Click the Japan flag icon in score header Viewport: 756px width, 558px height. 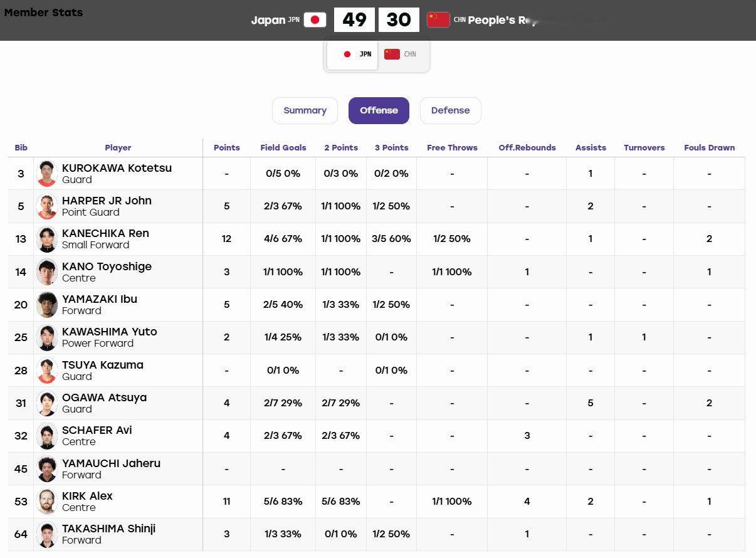pyautogui.click(x=315, y=20)
